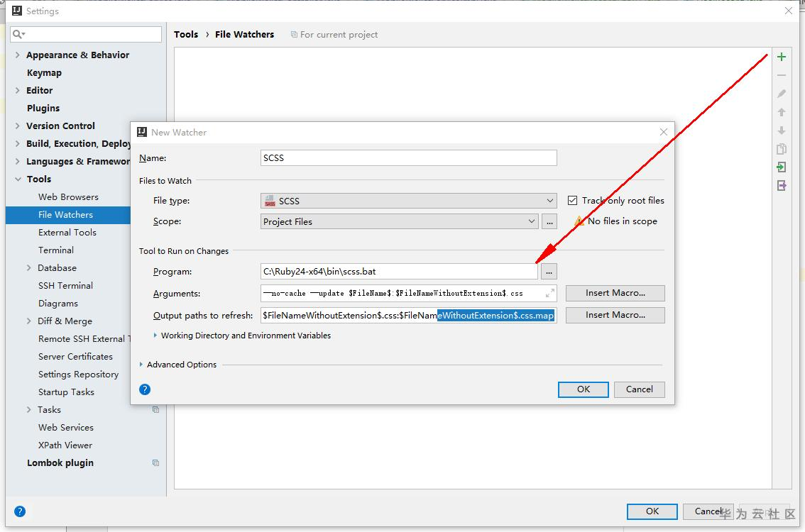Screen dimensions: 805x532
Task: Select Server Certificates item
Action: click(x=75, y=357)
